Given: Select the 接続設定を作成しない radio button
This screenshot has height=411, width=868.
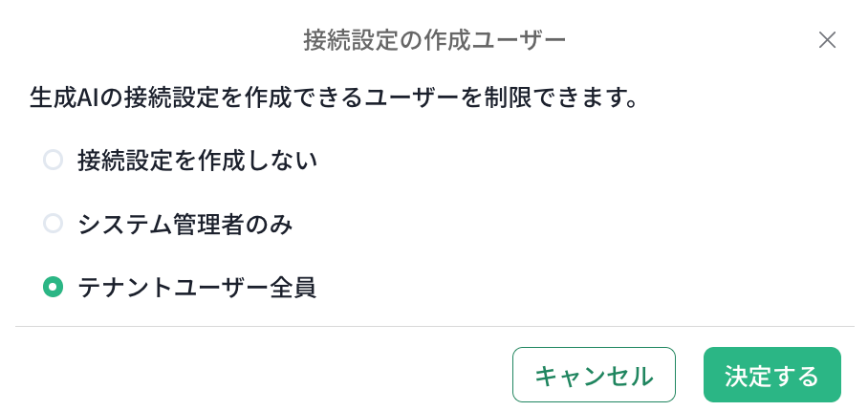Looking at the screenshot, I should 54,160.
